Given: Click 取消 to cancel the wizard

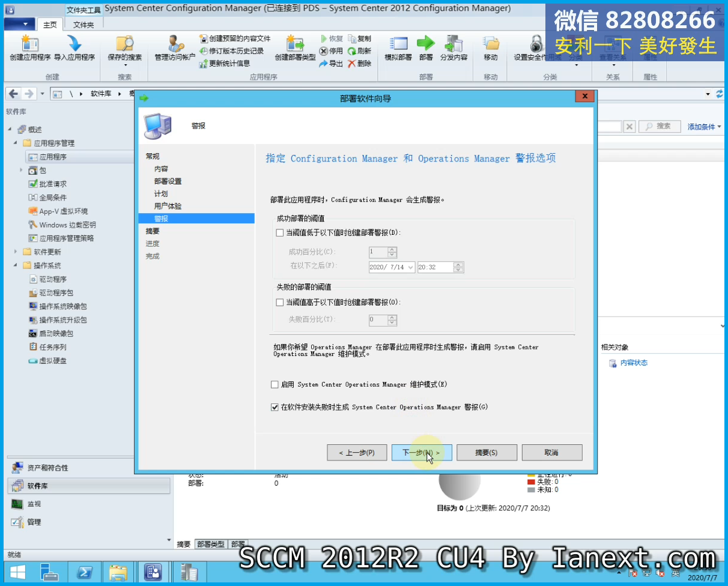Looking at the screenshot, I should [x=552, y=453].
